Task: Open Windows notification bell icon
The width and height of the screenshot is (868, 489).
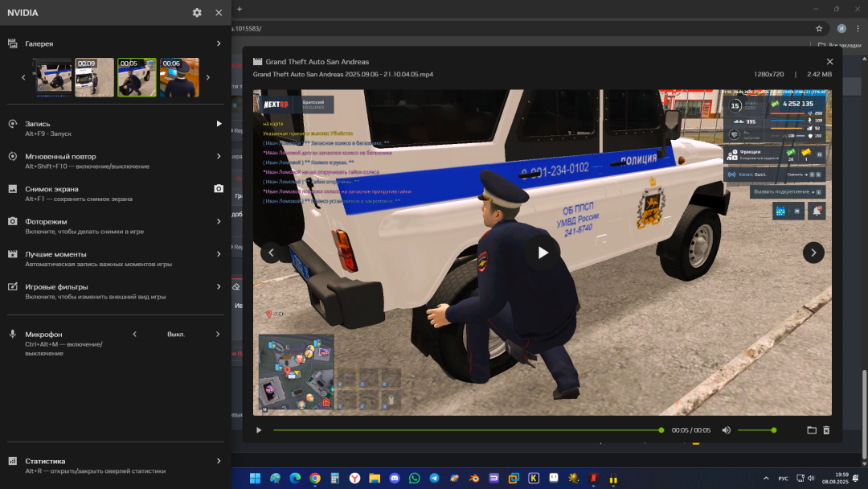Action: pyautogui.click(x=857, y=478)
